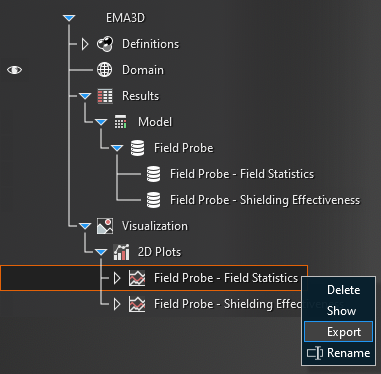Expand the highlighted Field Statistics plot node
The image size is (381, 374).
[117, 278]
